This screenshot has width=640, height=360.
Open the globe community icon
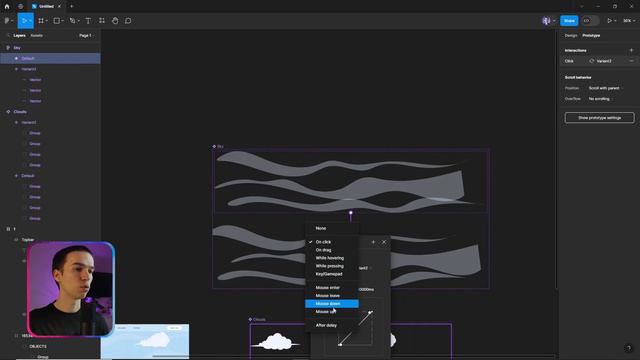click(x=20, y=7)
